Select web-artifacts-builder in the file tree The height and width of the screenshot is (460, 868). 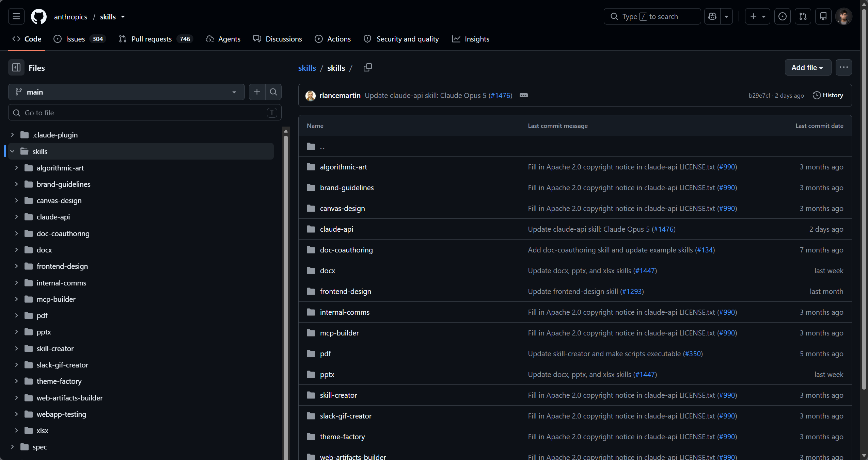pyautogui.click(x=69, y=398)
